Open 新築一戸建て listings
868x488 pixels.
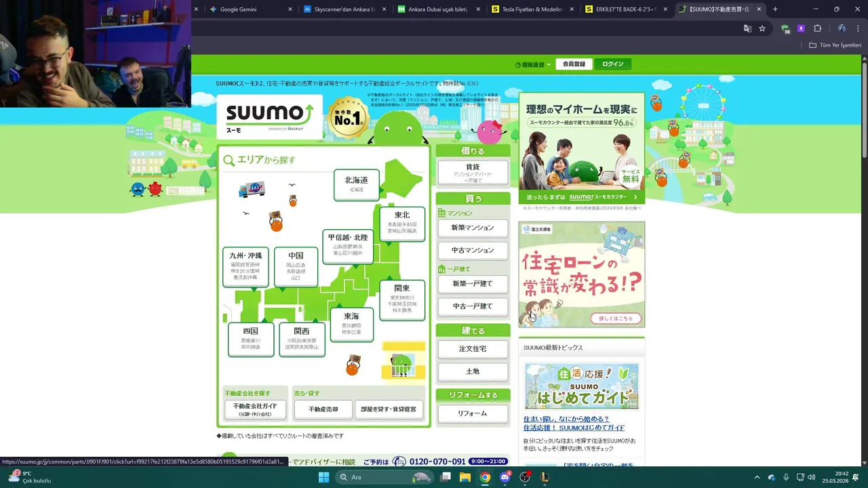click(x=473, y=283)
